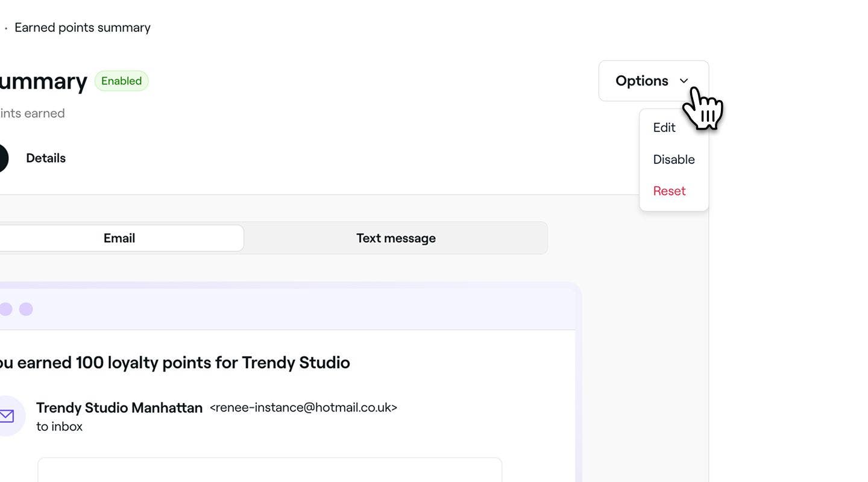Click the 'to inbox' text
Screen dimensions: 868x482
59,427
